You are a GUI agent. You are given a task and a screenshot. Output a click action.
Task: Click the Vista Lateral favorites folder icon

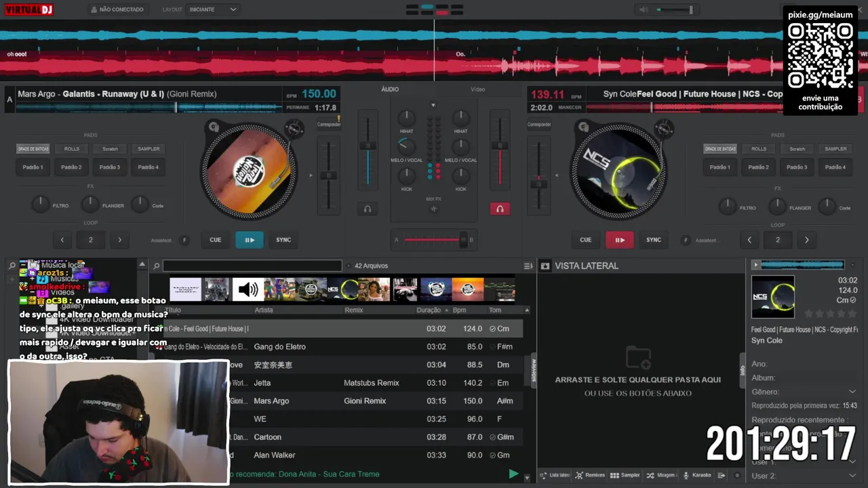545,266
